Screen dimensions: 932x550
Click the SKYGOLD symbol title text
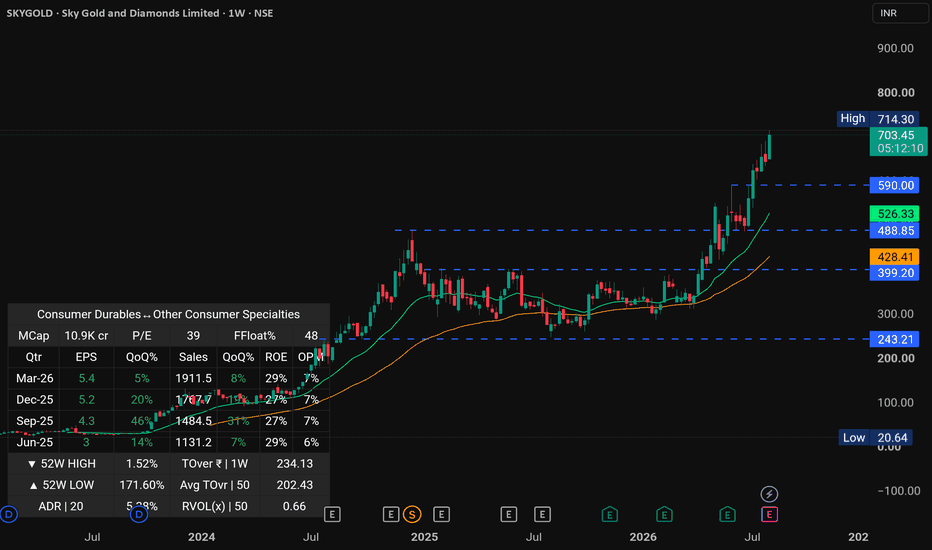pyautogui.click(x=140, y=13)
